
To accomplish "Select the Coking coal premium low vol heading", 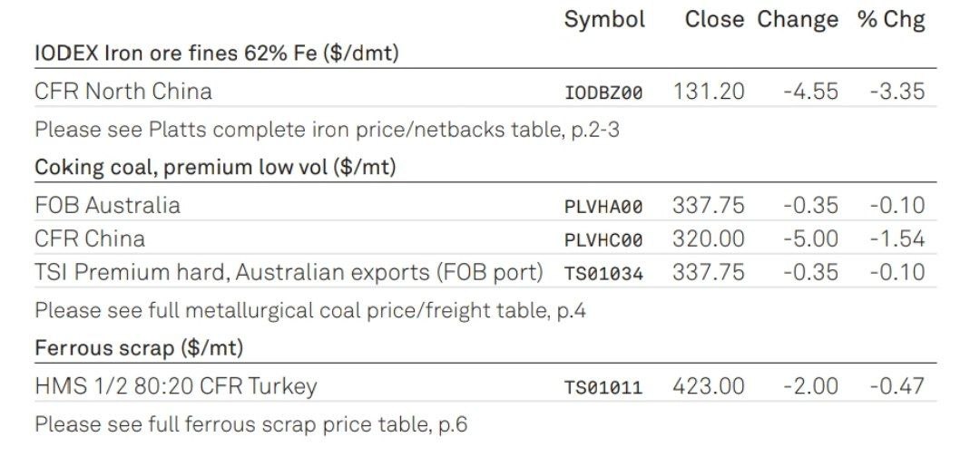I will 215,167.
